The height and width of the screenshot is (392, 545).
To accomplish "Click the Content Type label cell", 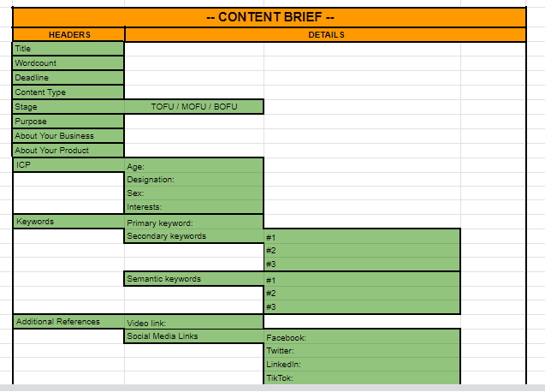I will [x=68, y=92].
